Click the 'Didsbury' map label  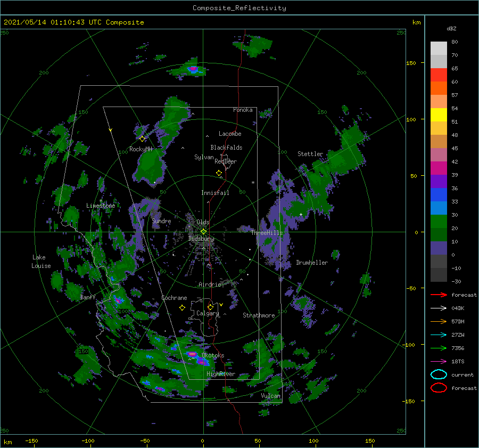tap(201, 239)
